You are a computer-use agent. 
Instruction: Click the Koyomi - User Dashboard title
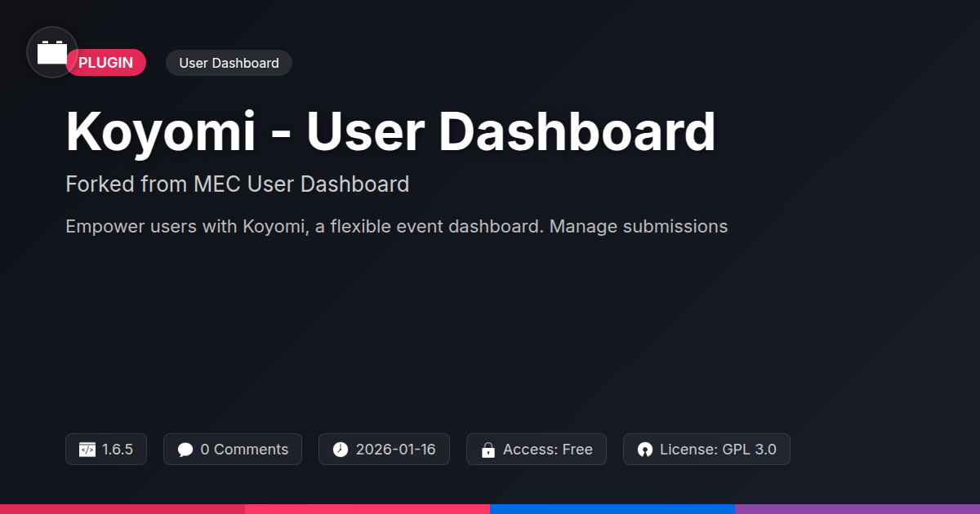click(390, 131)
